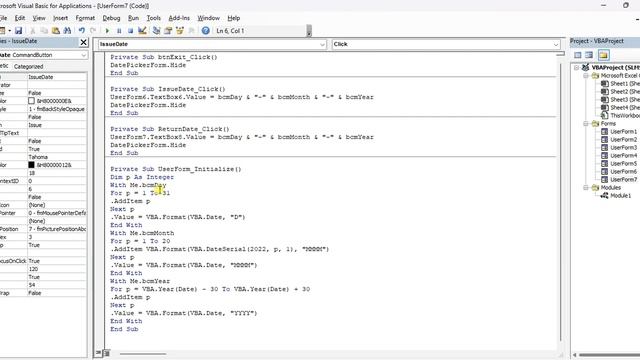Open the Run menu
This screenshot has height=360, width=640.
tap(133, 18)
